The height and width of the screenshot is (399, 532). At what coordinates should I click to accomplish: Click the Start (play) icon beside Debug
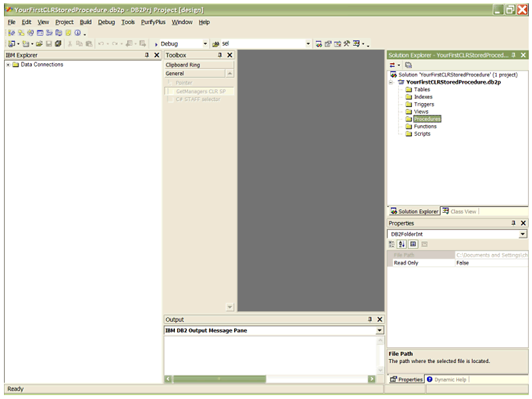(x=156, y=44)
